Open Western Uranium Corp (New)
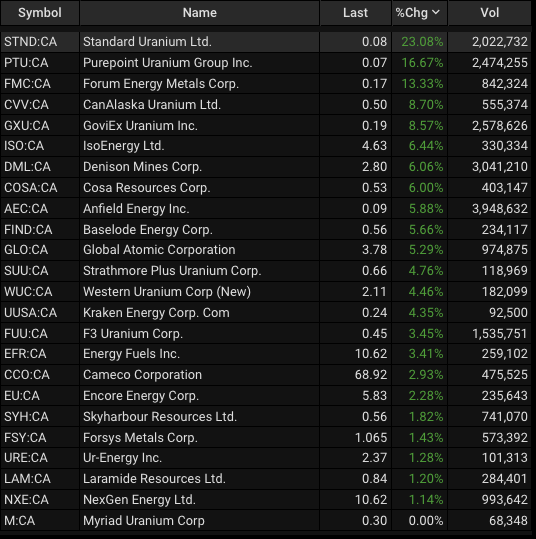 pyautogui.click(x=167, y=292)
